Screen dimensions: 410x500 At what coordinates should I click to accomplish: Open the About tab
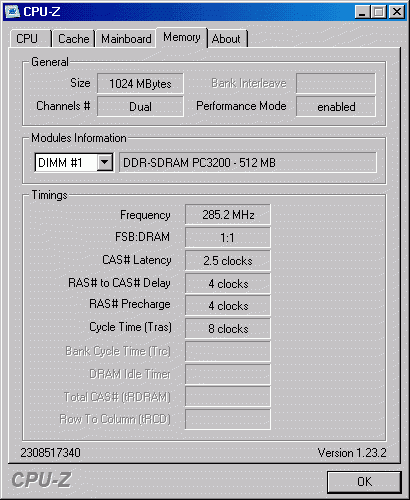[x=227, y=39]
